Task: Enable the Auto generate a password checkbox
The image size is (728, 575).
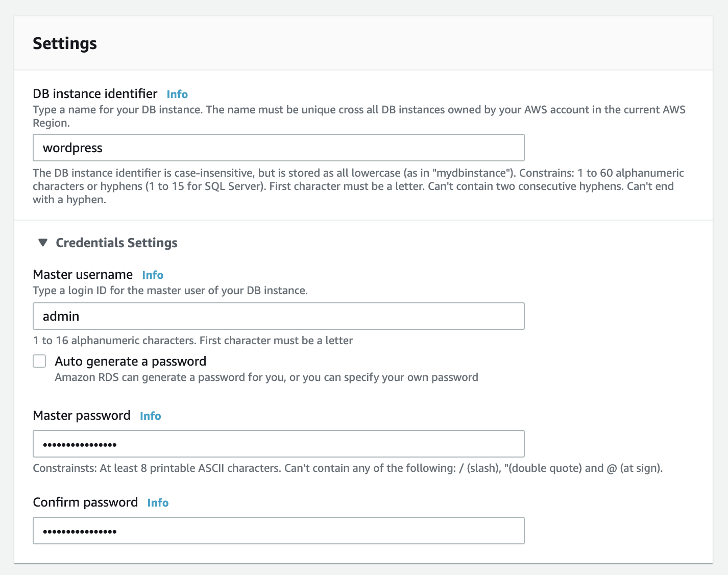Action: click(39, 362)
